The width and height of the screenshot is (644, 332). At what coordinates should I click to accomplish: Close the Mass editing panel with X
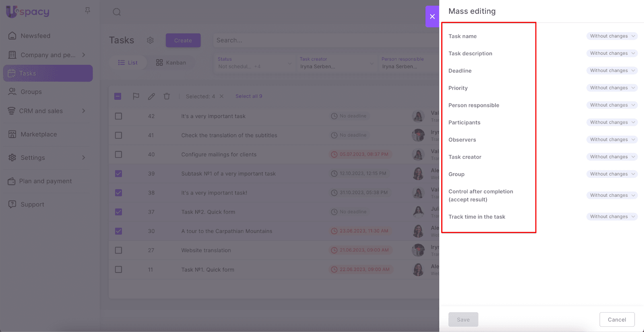pos(432,16)
